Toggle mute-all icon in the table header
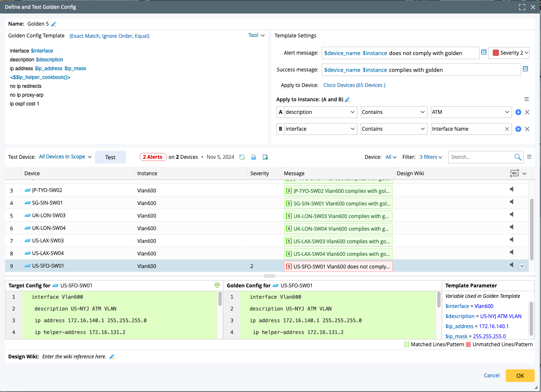The height and width of the screenshot is (392, 541). 515,173
